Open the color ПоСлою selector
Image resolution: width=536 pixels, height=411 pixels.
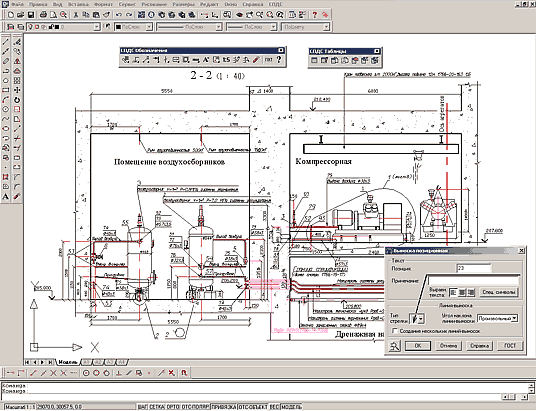(133, 27)
